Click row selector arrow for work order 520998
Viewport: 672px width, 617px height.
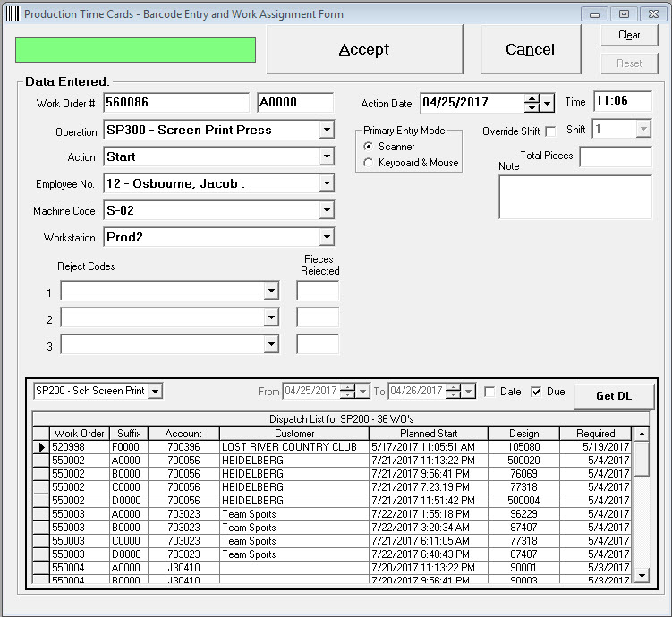point(41,447)
